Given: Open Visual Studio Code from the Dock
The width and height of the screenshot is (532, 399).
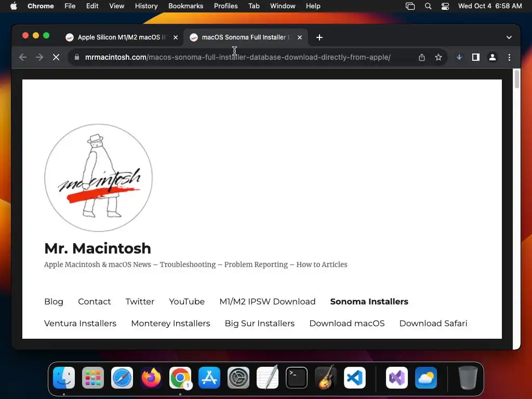Looking at the screenshot, I should coord(355,378).
